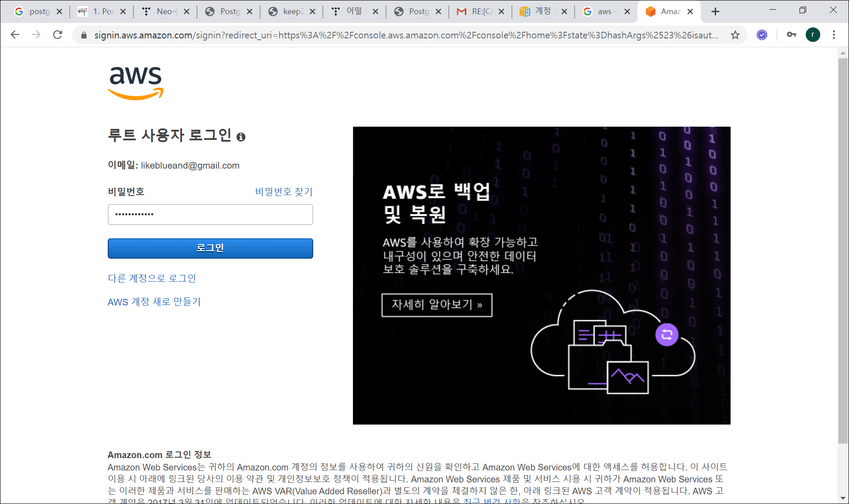Image resolution: width=849 pixels, height=504 pixels.
Task: Click the page vertical scrollbar
Action: coord(843,251)
